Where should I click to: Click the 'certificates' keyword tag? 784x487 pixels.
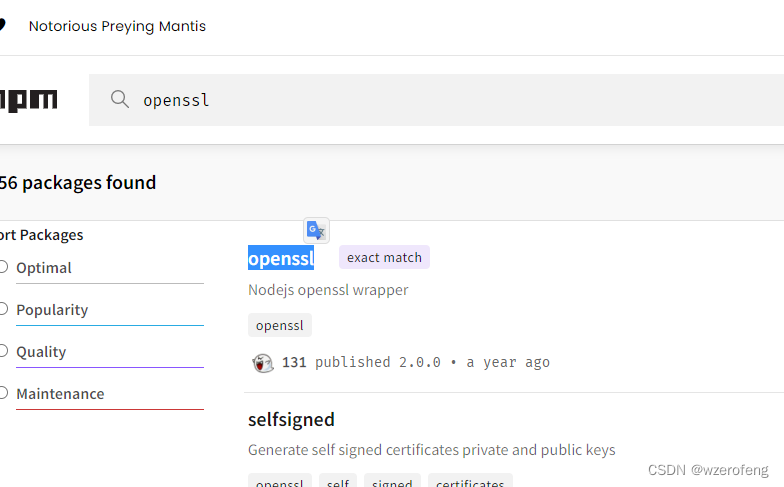click(470, 482)
